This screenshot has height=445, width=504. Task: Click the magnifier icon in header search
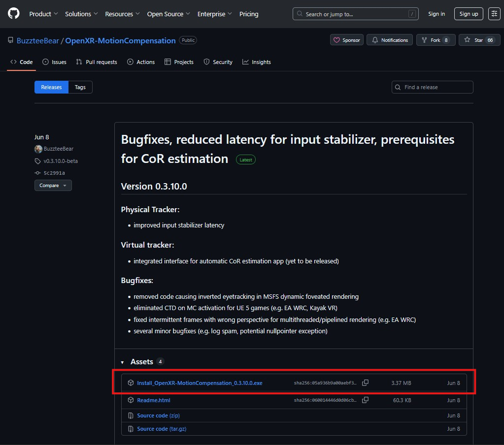click(x=300, y=14)
